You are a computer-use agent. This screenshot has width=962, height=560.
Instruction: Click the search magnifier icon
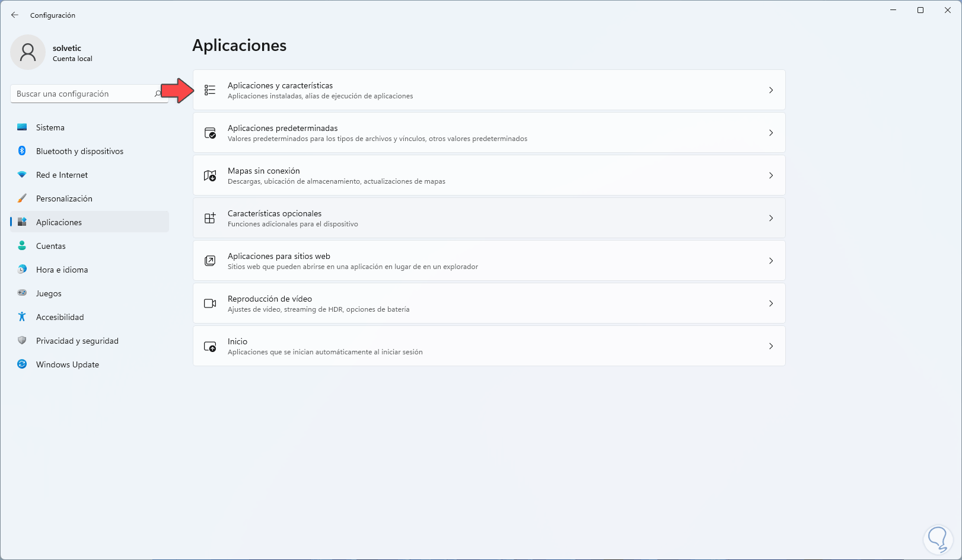[x=158, y=94]
